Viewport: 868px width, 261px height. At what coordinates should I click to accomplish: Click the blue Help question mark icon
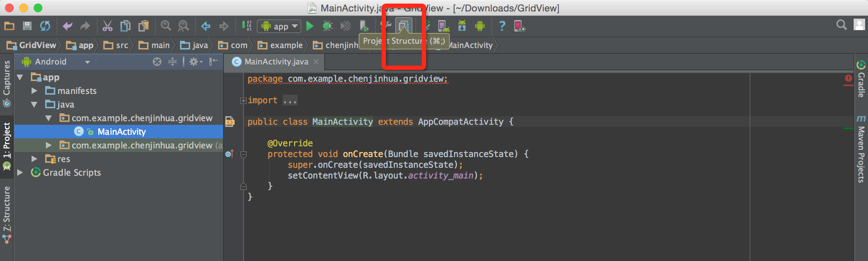[x=502, y=26]
